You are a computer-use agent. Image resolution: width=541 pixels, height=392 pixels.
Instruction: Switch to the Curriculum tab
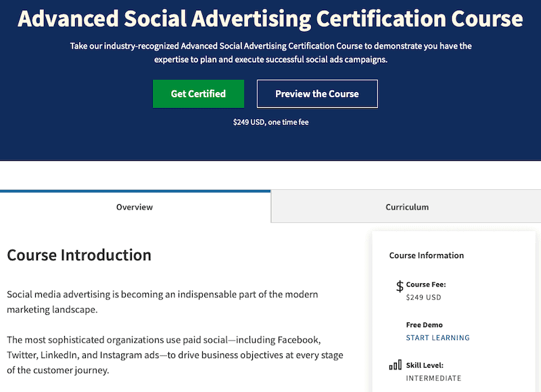406,207
